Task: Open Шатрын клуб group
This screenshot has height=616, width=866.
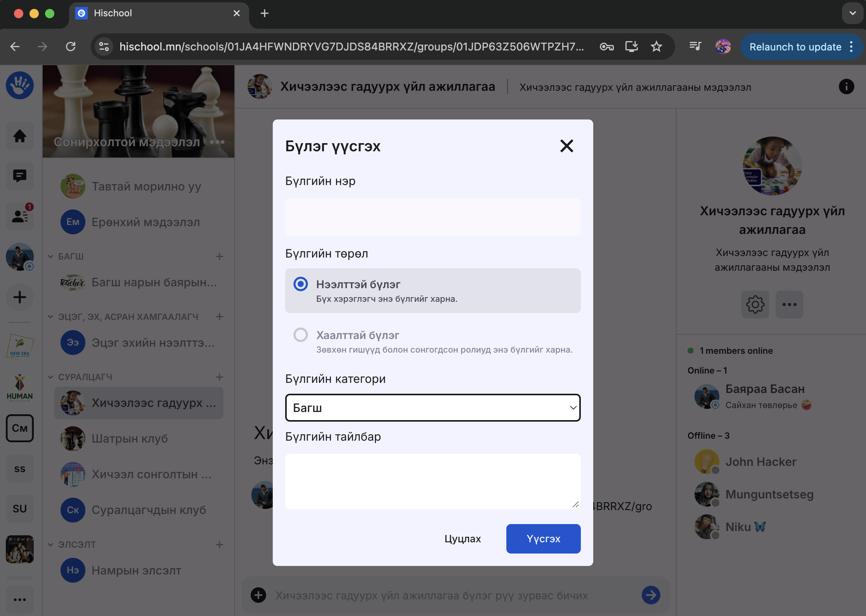Action: [130, 438]
